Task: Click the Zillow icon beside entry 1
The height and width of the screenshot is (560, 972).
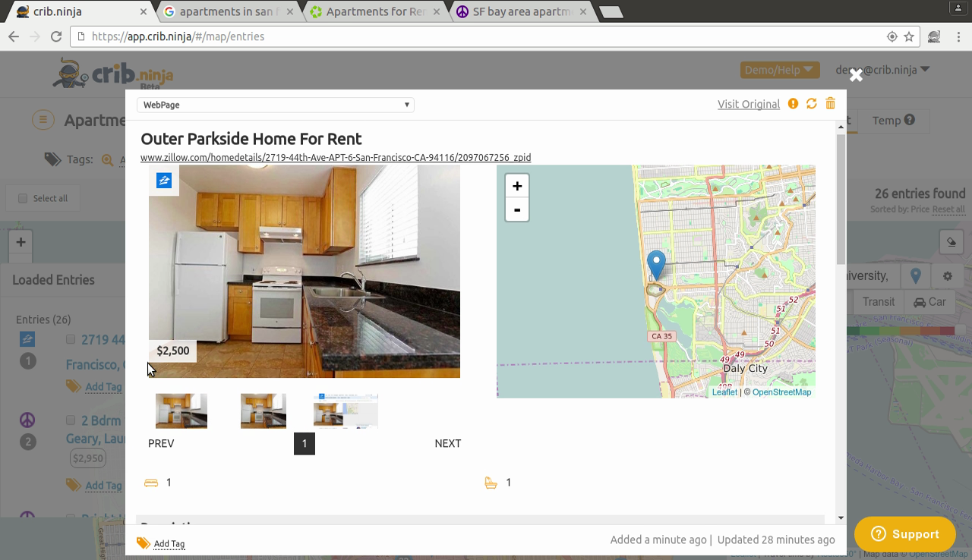Action: pos(27,338)
